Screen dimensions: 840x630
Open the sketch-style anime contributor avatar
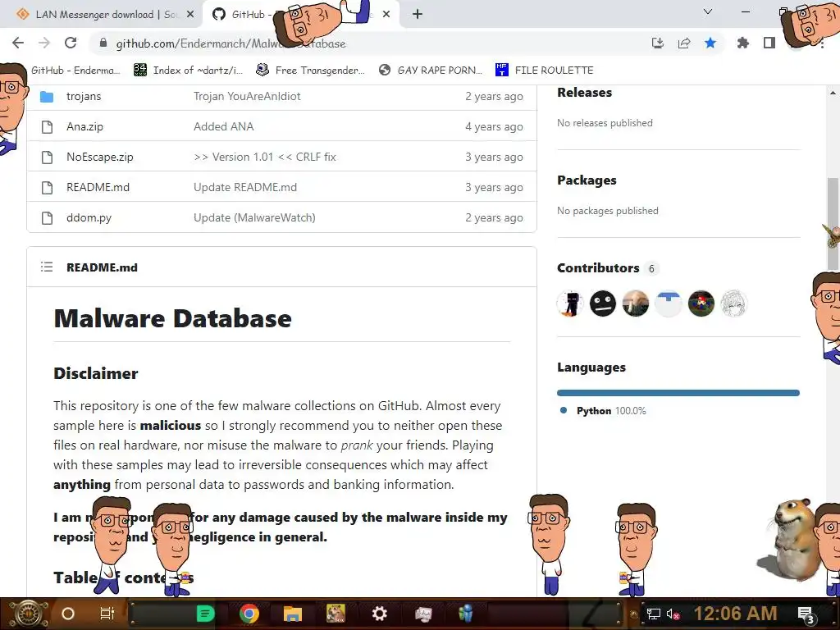[x=733, y=304]
